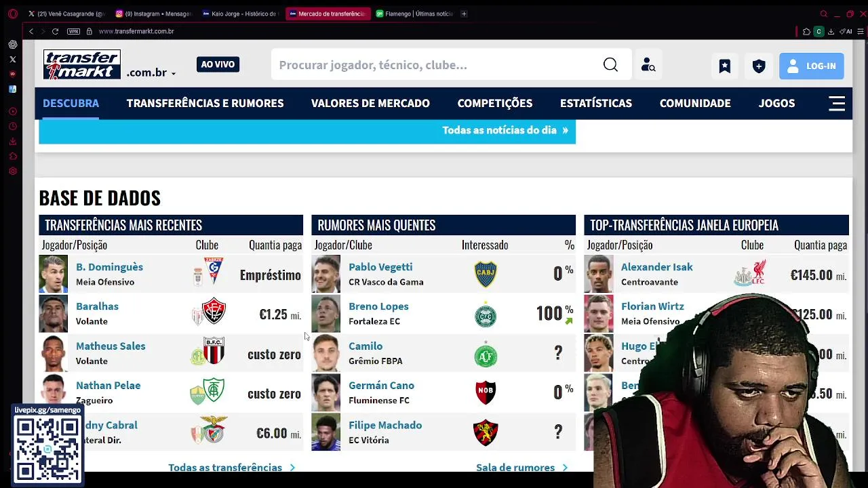Open TRANSFERÊNCIAS E RUMORES menu
Viewport: 868px width, 488px height.
[205, 103]
